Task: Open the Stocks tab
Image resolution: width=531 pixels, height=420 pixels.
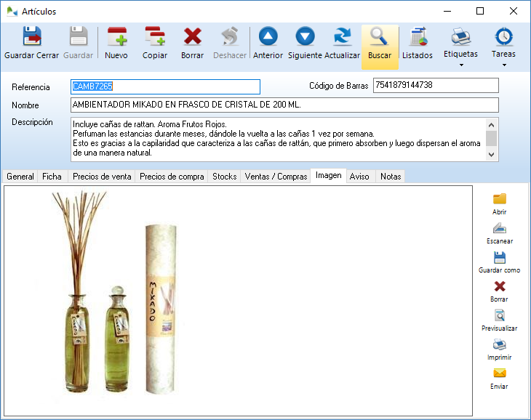Action: click(x=224, y=177)
